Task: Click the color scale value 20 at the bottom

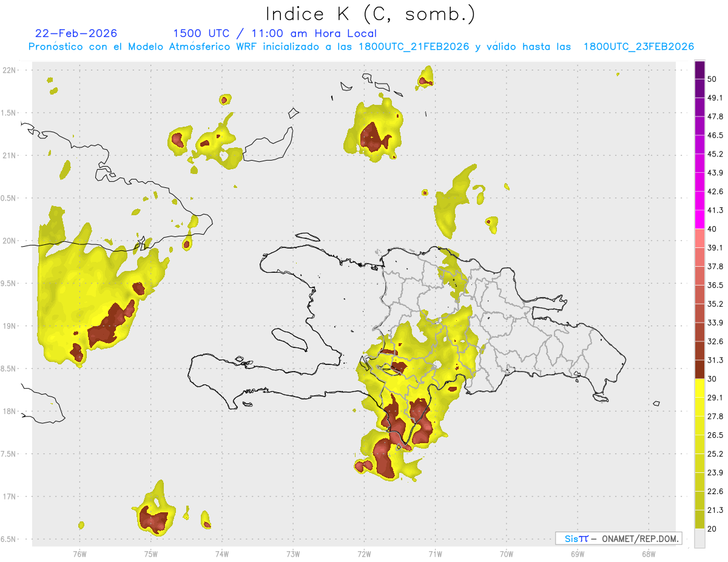Action: coord(713,530)
